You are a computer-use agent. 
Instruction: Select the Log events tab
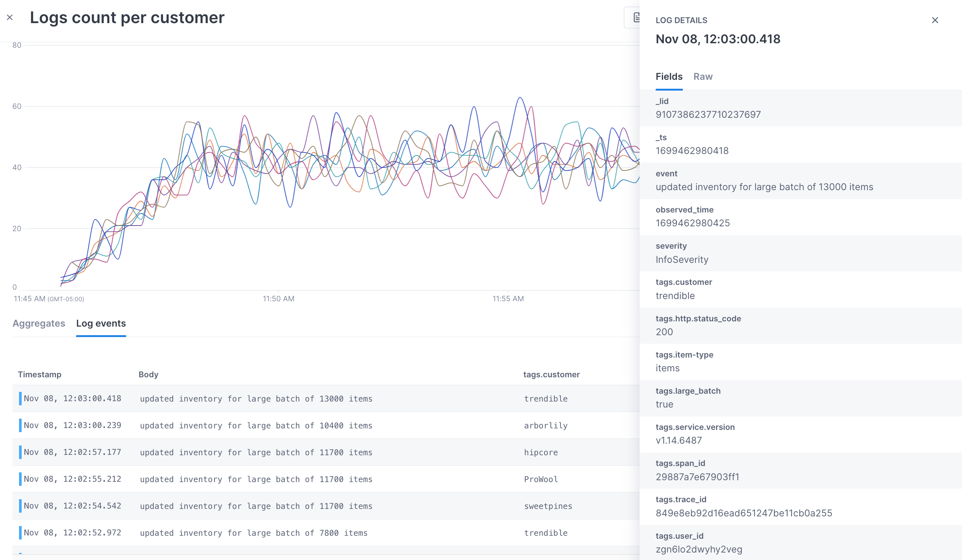[101, 324]
